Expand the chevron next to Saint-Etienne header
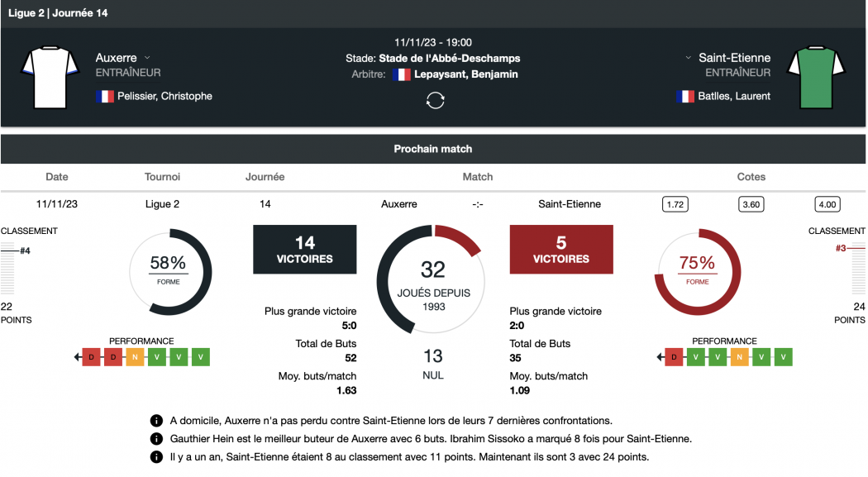868x477 pixels. (x=688, y=58)
